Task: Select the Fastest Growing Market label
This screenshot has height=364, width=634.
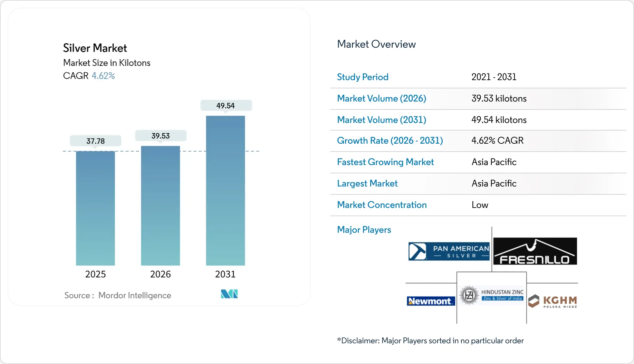Action: (385, 162)
